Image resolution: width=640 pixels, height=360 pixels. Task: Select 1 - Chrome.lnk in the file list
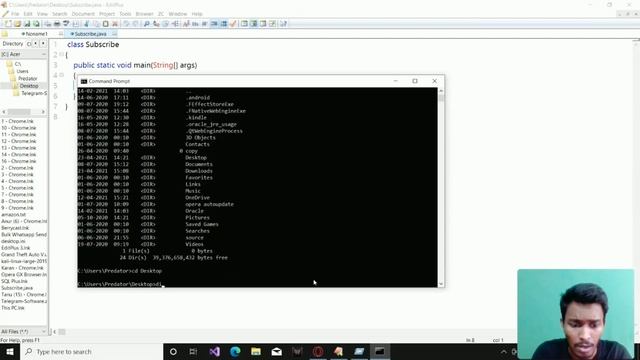[x=18, y=121]
